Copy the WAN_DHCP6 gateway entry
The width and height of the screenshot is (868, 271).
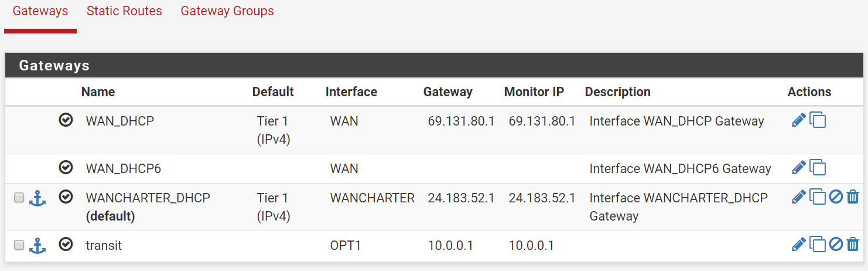(x=818, y=168)
